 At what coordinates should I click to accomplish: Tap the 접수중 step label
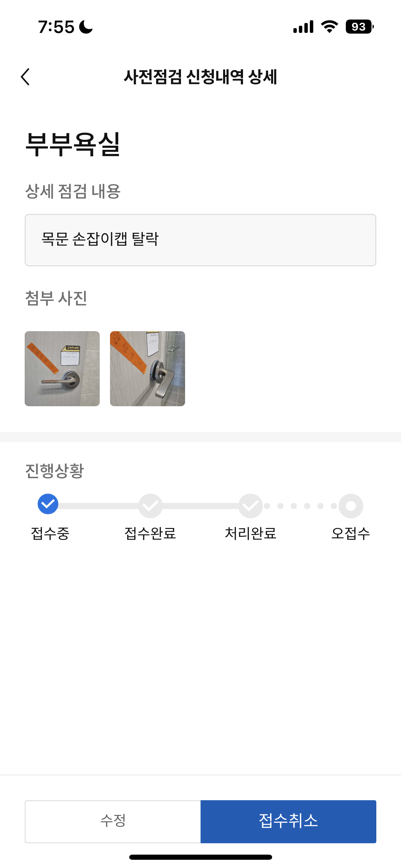tap(50, 533)
